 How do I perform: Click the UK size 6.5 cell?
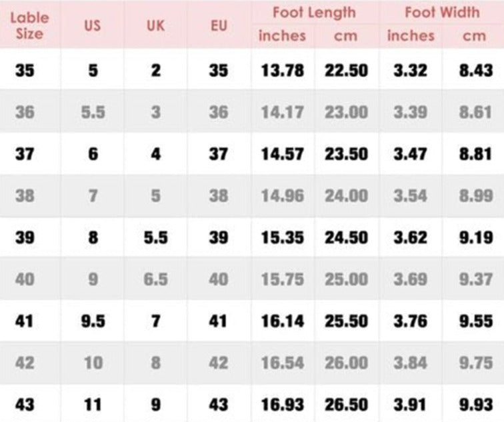tap(155, 279)
